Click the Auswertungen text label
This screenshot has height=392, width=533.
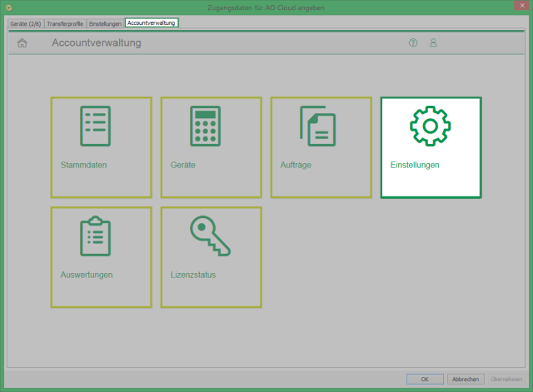click(87, 275)
